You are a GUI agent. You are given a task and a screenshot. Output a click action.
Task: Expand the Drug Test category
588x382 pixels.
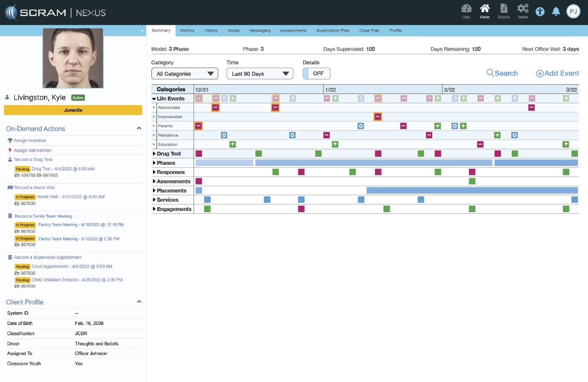154,154
